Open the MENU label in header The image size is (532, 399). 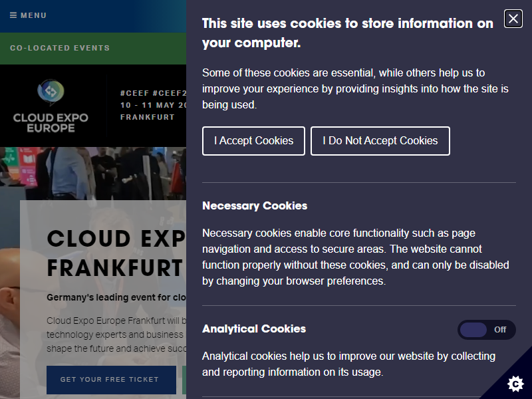[x=33, y=15]
